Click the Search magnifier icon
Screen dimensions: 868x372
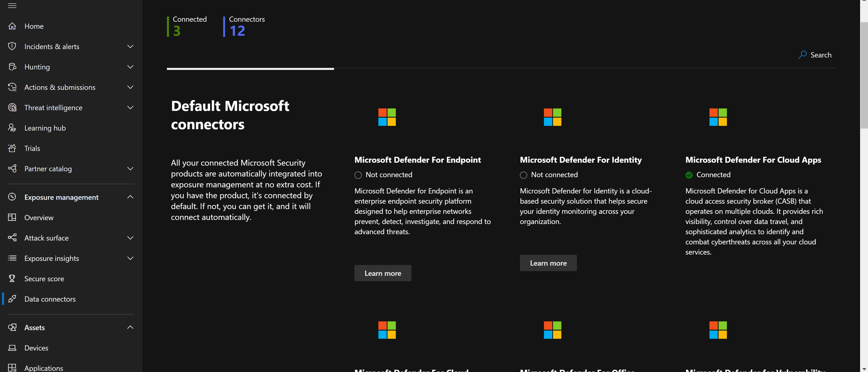click(x=802, y=55)
